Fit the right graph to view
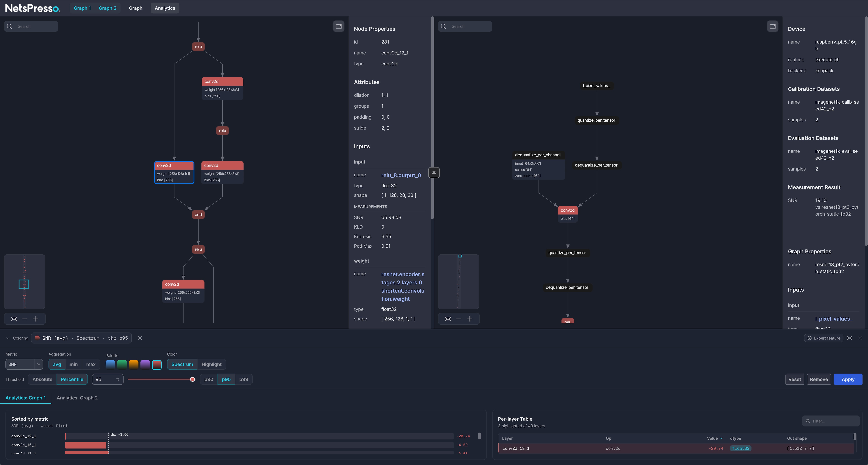This screenshot has width=868, height=465. 448,319
